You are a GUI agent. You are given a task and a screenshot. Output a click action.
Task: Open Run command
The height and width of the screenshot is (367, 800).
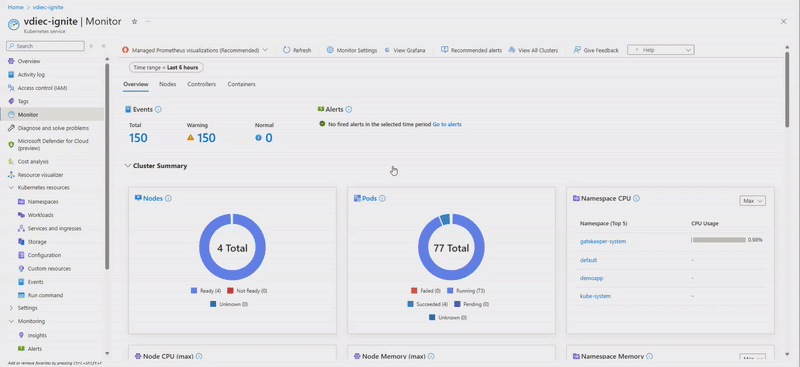45,295
